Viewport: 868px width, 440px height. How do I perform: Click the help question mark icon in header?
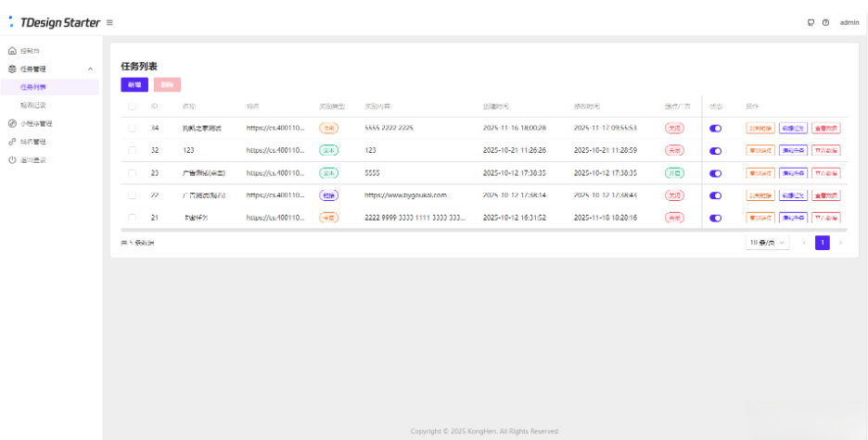[x=825, y=22]
